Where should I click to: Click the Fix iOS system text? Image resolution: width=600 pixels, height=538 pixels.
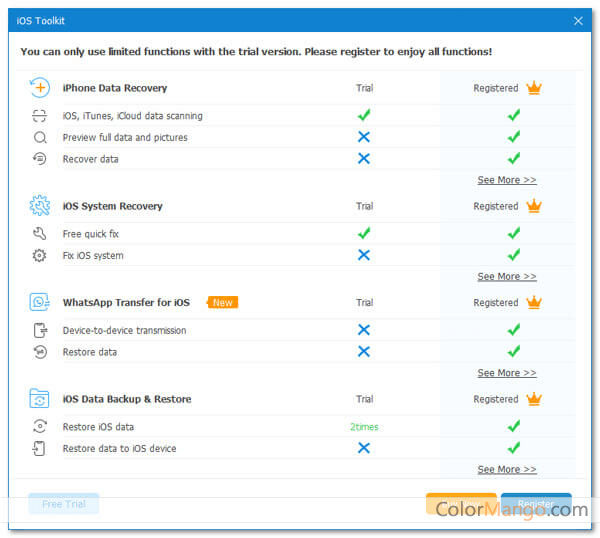[93, 255]
